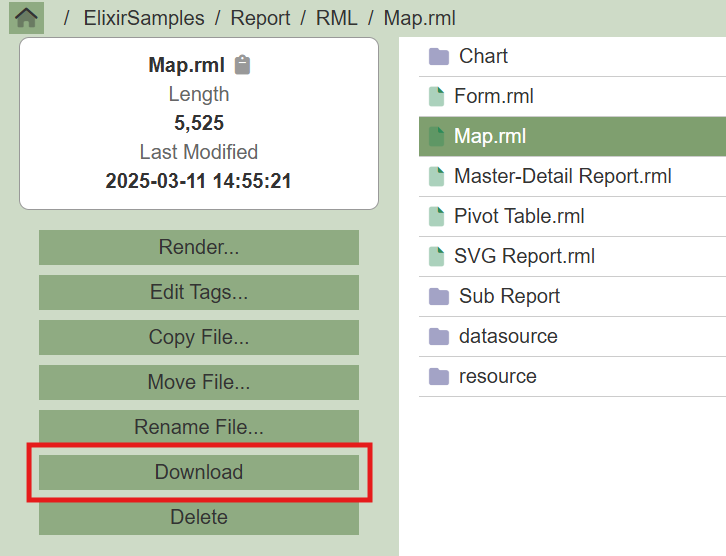The width and height of the screenshot is (726, 556).
Task: Select Map.rml in the breadcrumb path
Action: (419, 19)
